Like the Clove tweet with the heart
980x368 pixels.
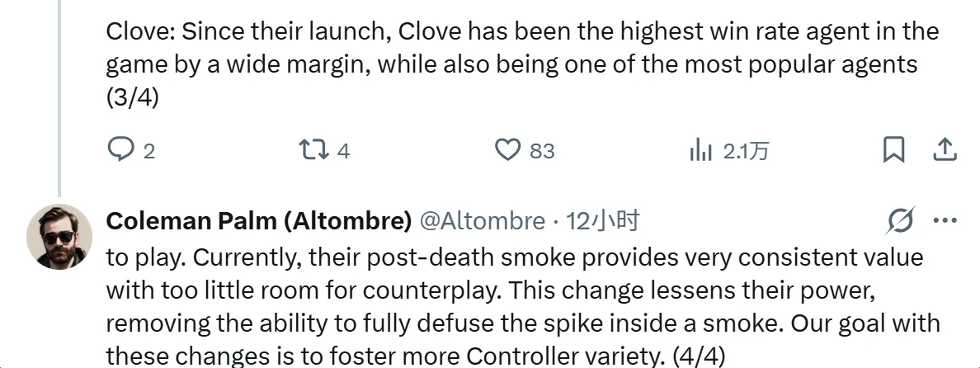pos(506,149)
